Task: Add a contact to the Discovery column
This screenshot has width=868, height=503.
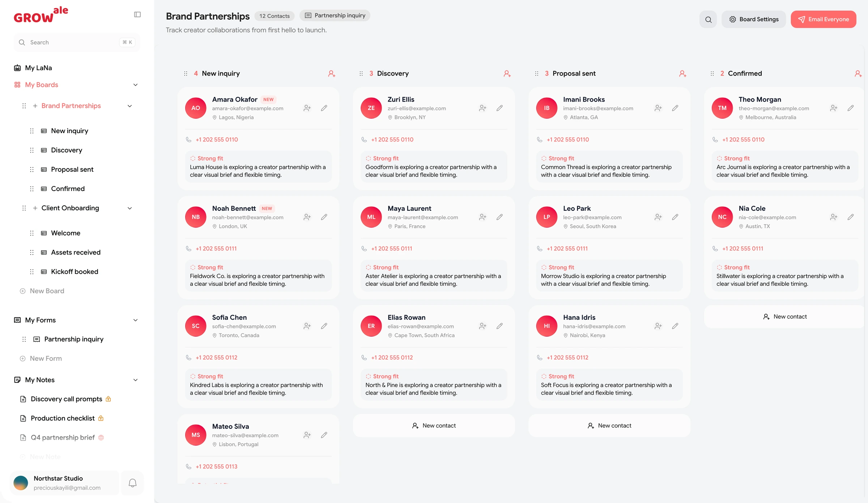Action: 507,73
